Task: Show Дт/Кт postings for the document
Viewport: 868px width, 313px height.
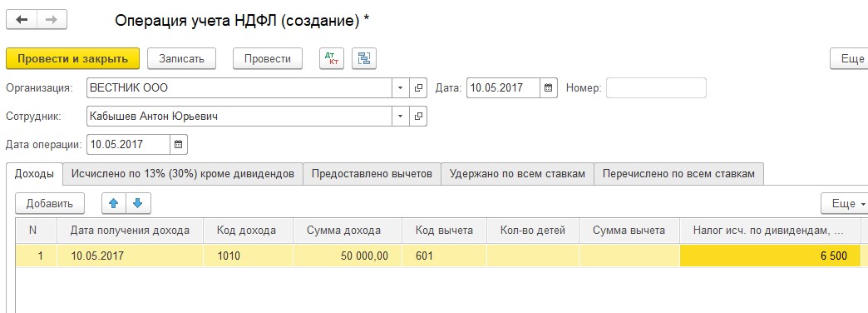Action: 332,59
